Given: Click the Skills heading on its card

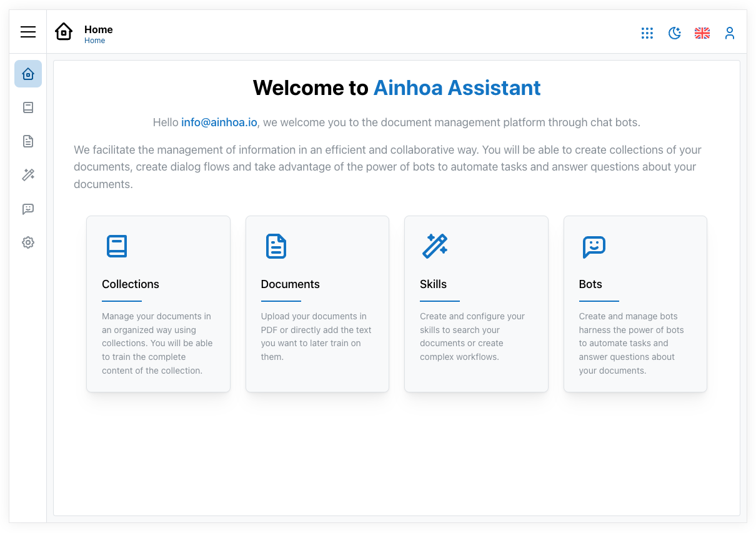Looking at the screenshot, I should [x=434, y=284].
